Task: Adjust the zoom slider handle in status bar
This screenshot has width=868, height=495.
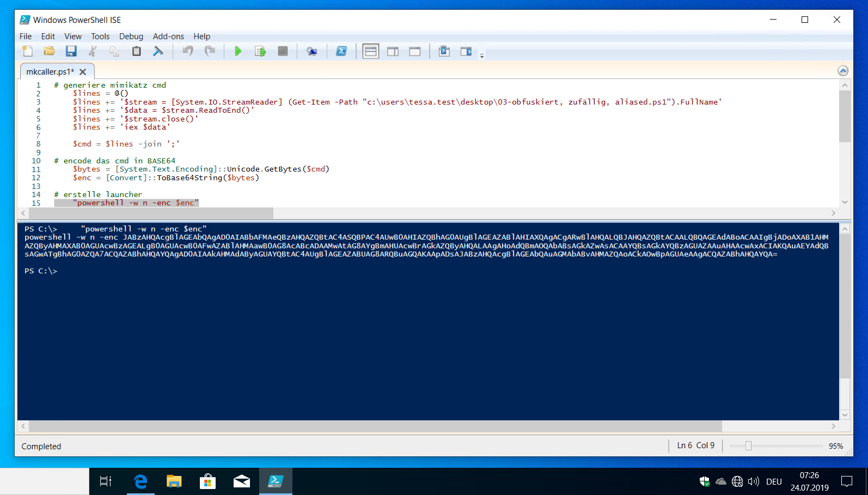Action: point(748,446)
